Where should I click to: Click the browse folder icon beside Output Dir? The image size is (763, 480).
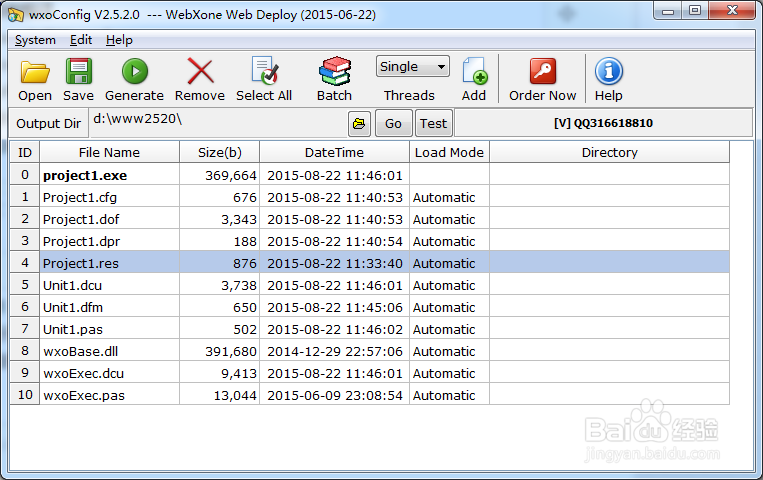coord(359,124)
